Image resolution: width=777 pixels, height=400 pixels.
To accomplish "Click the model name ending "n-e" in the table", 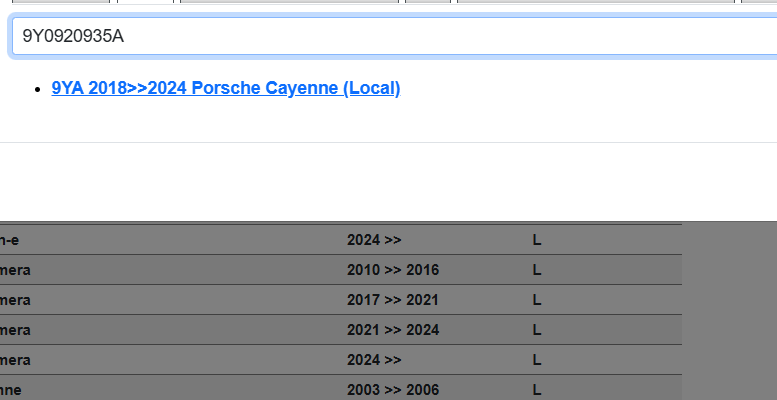I will point(11,240).
